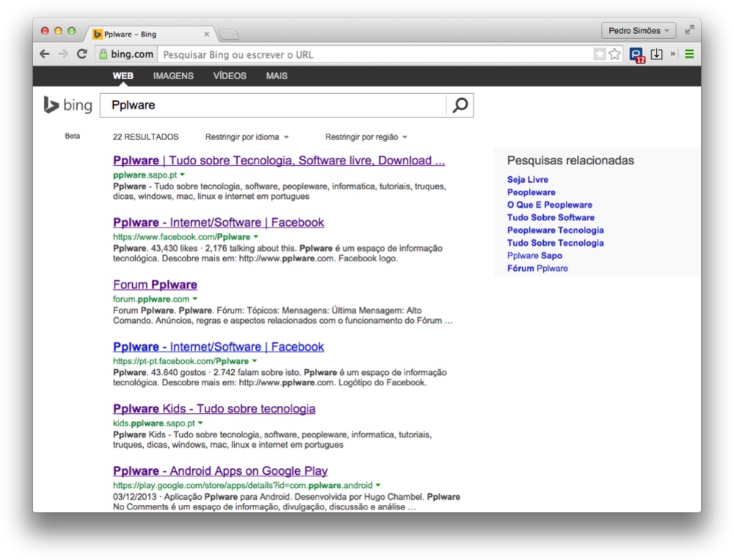The width and height of the screenshot is (734, 560).
Task: Select the Pplware - Bing browser tab
Action: click(150, 34)
